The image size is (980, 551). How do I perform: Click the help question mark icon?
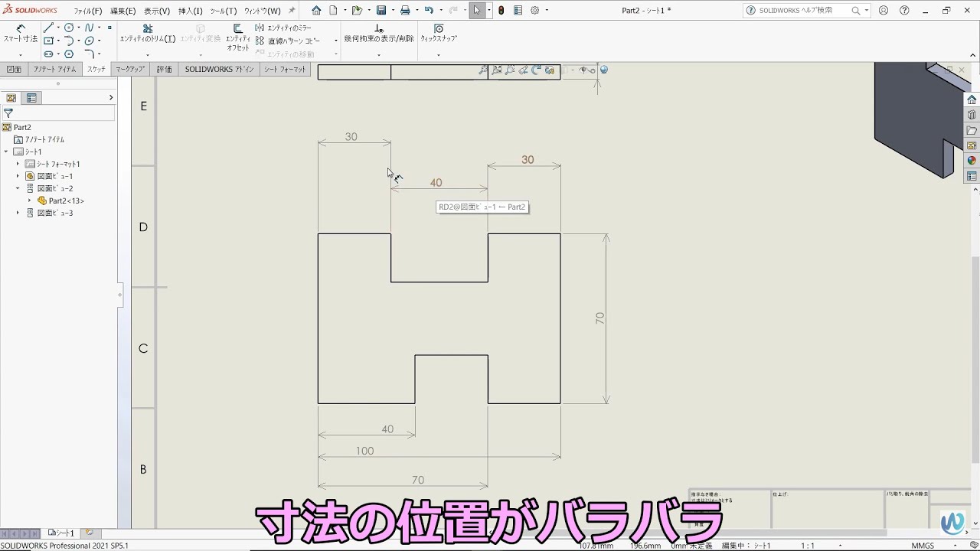(905, 11)
